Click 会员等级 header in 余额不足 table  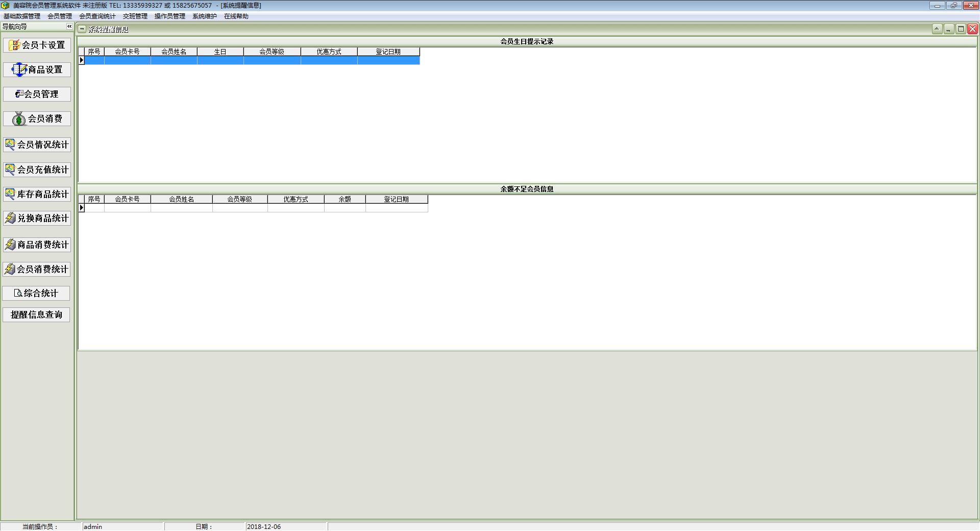[240, 199]
